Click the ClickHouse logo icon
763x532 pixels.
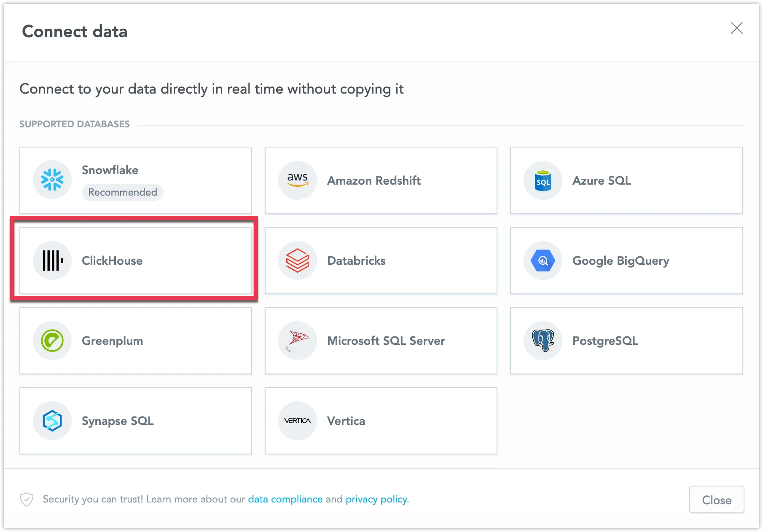tap(52, 261)
